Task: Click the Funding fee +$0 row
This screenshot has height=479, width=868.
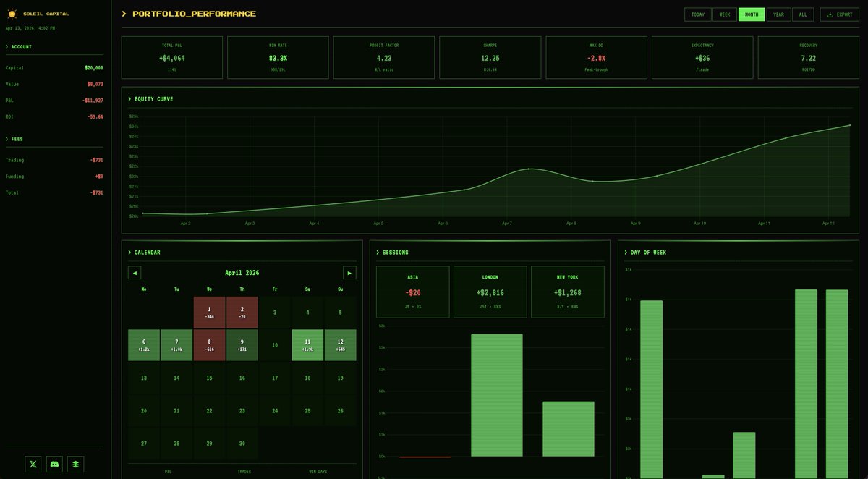Action: 54,177
